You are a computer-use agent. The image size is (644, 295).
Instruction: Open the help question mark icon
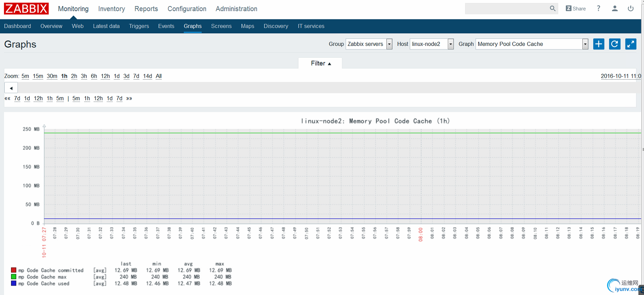[x=599, y=9]
